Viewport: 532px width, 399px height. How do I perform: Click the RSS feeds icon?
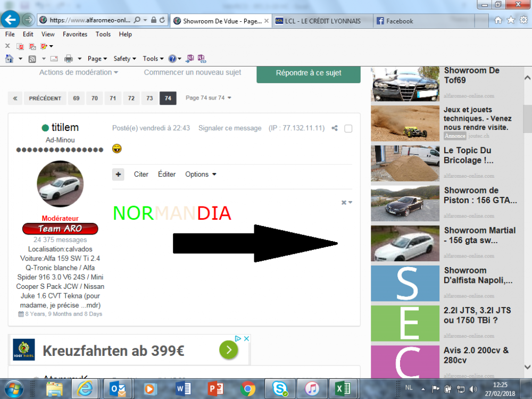pos(32,59)
